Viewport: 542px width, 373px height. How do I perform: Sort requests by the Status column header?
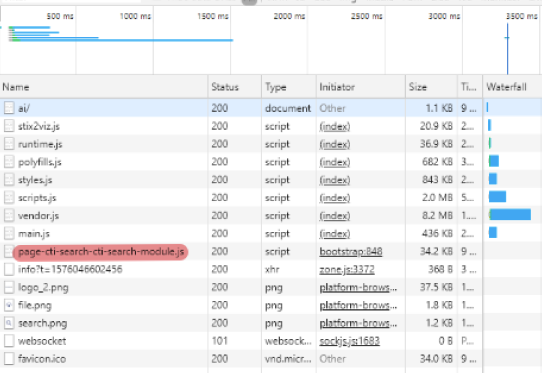235,87
